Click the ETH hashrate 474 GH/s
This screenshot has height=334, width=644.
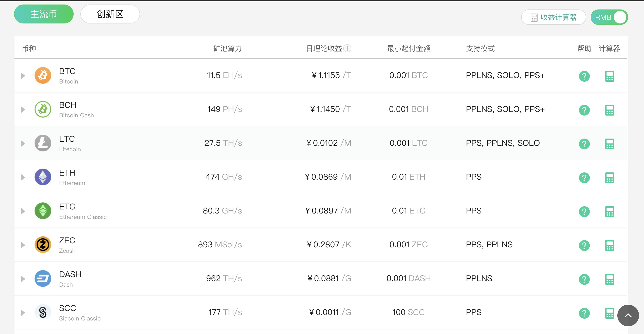tap(224, 177)
